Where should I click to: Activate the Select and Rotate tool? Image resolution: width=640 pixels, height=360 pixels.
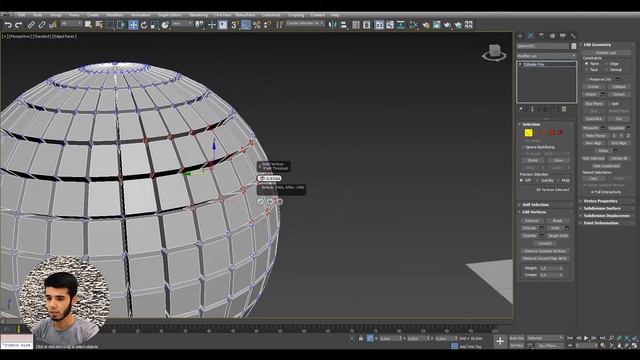click(144, 25)
